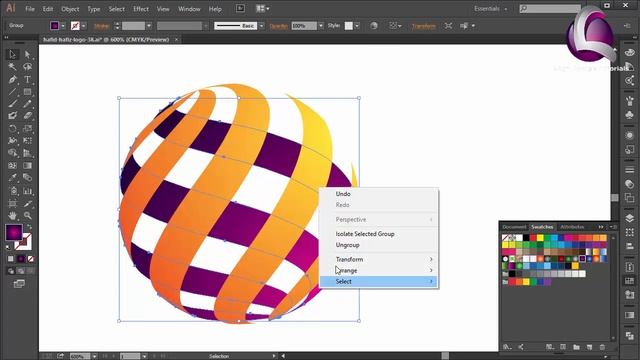Select the Blend tool
Screen dimensions: 640x360
click(x=27, y=178)
